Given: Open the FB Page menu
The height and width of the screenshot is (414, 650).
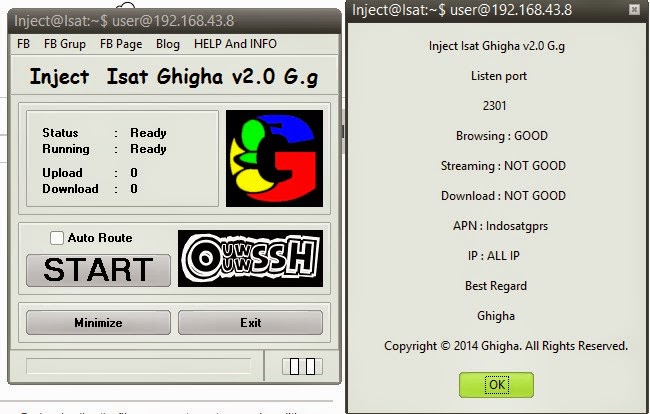Looking at the screenshot, I should coord(121,44).
